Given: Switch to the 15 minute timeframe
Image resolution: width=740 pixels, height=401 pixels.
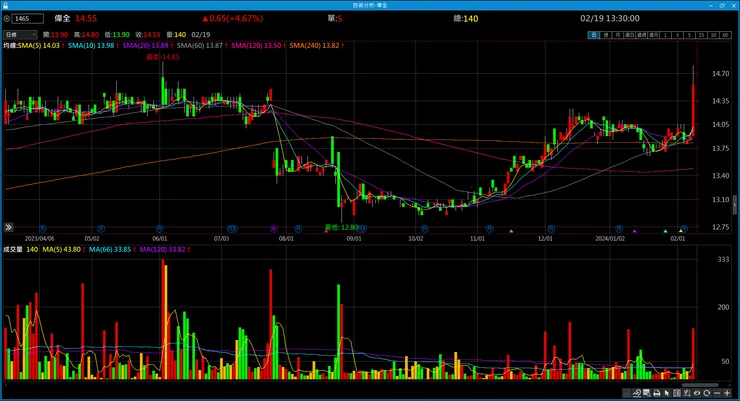Looking at the screenshot, I should [701, 35].
